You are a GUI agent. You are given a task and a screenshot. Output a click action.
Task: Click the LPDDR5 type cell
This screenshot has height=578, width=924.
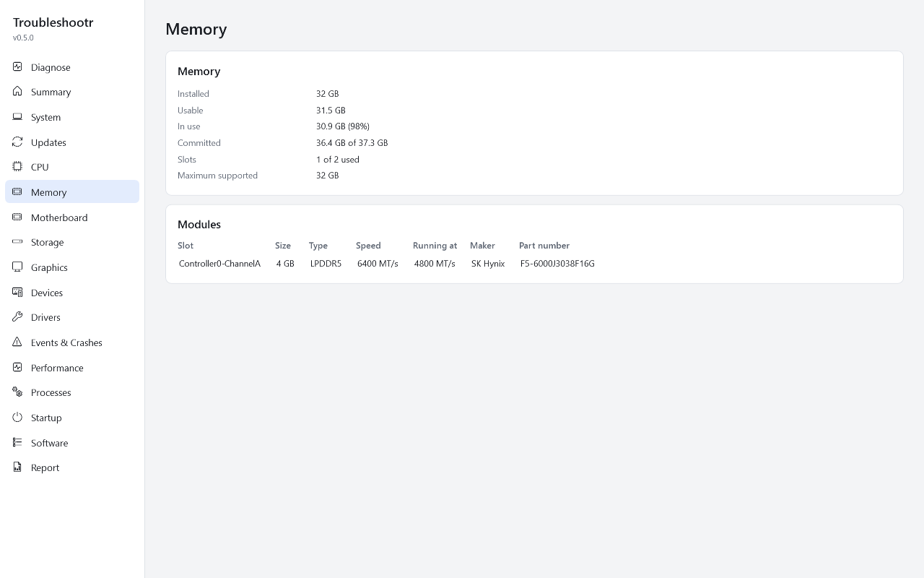(326, 264)
